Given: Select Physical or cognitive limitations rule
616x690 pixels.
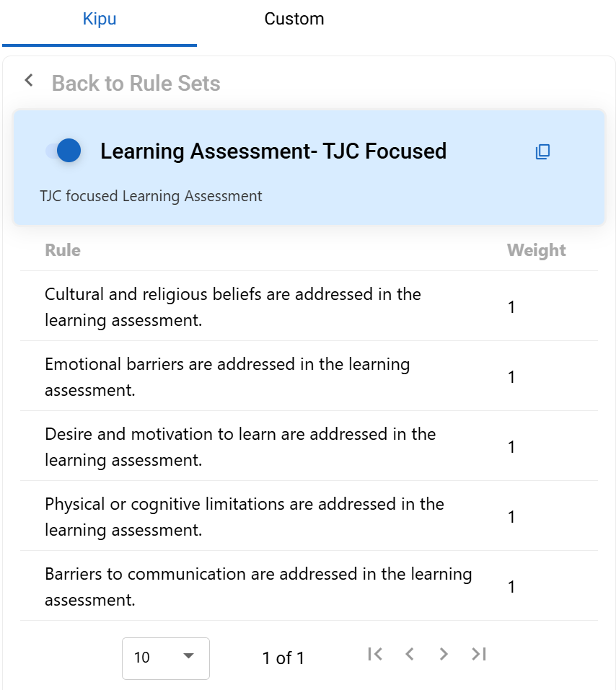Looking at the screenshot, I should (244, 516).
